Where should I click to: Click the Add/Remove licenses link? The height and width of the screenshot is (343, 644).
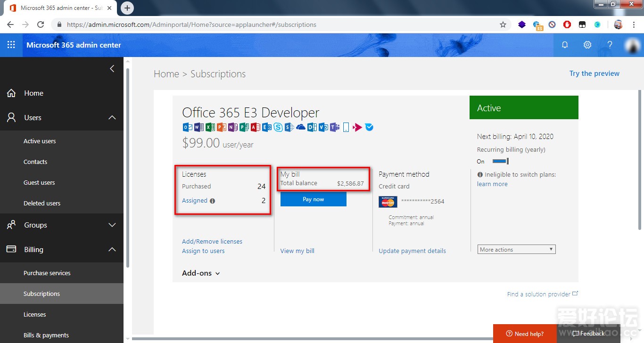point(212,241)
